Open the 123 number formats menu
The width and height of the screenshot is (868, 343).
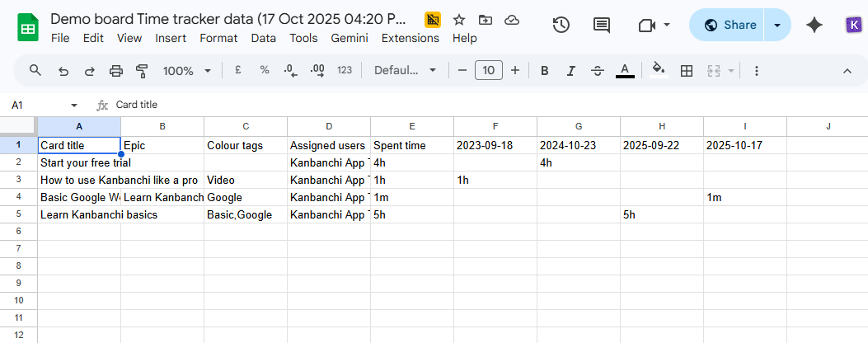point(345,70)
